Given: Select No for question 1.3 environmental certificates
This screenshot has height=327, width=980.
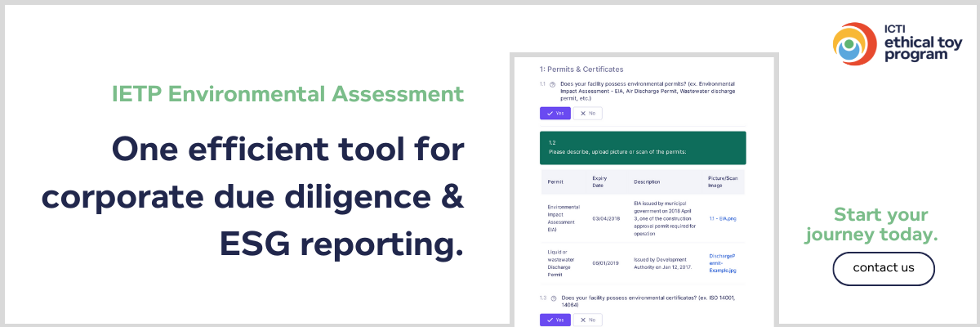Looking at the screenshot, I should pos(588,320).
